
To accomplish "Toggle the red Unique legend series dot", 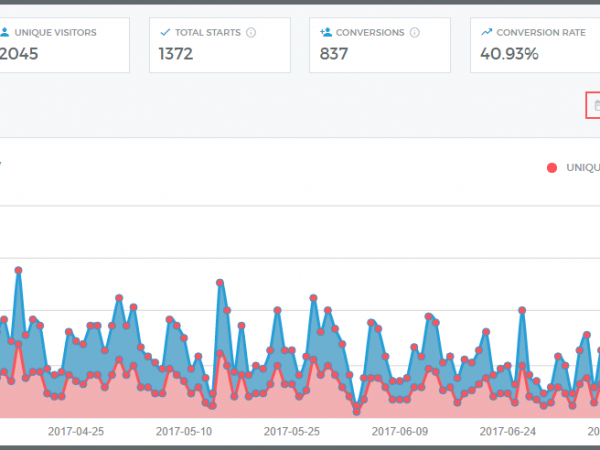I will (552, 168).
